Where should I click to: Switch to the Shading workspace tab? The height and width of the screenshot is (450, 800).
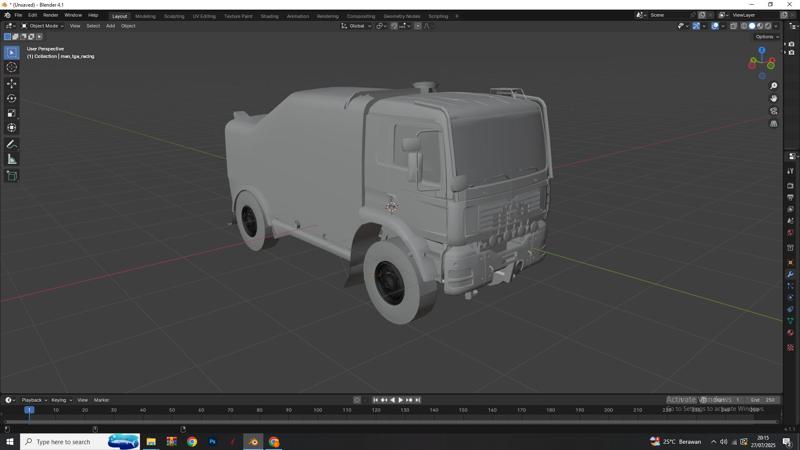pos(269,16)
